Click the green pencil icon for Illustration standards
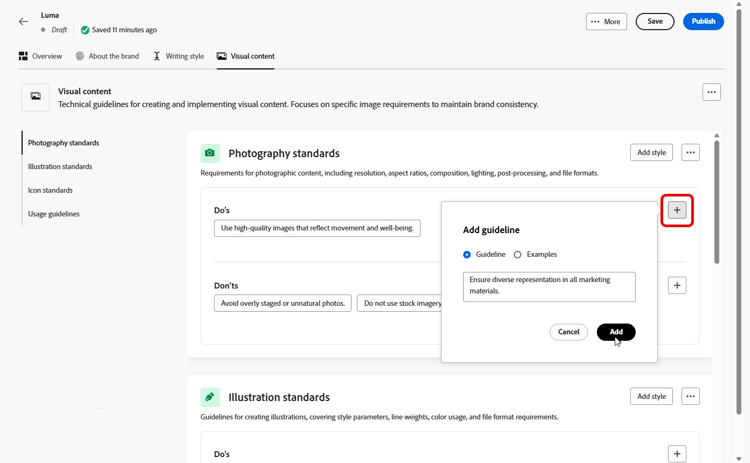Viewport: 750px width, 463px height. (210, 397)
